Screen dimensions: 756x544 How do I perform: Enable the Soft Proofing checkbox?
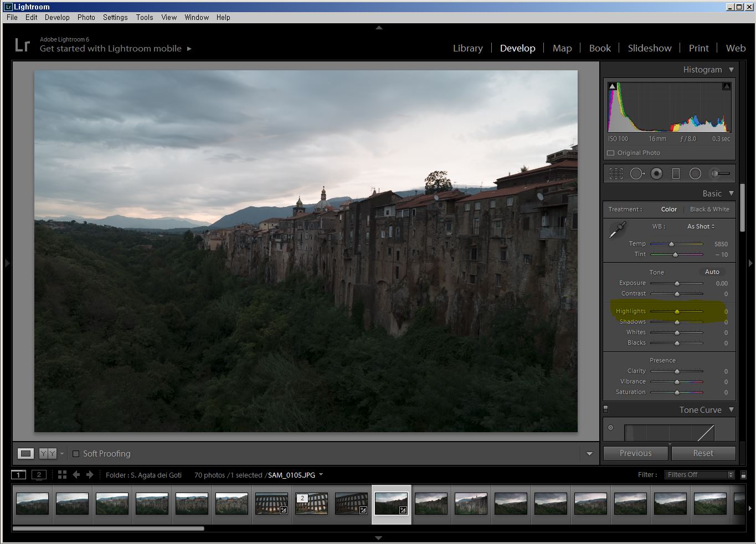pos(76,454)
